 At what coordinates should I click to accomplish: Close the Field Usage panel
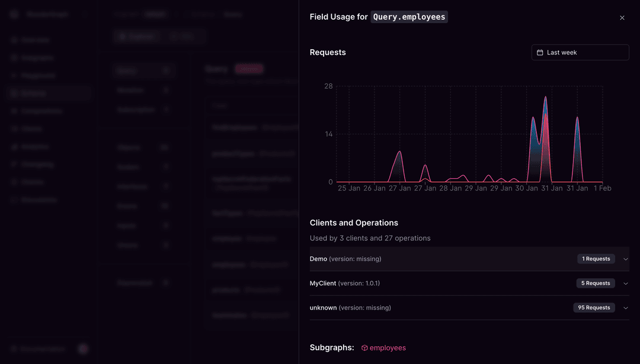pos(622,18)
